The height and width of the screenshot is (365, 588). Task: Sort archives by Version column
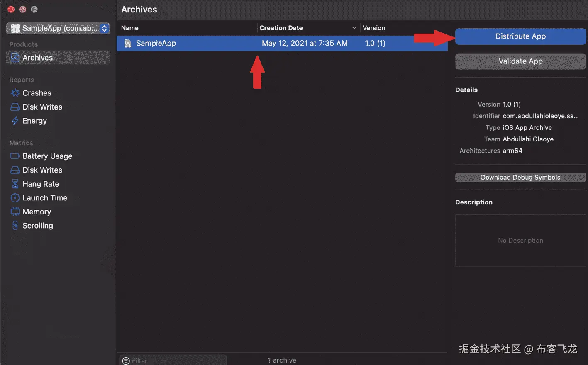pyautogui.click(x=374, y=28)
